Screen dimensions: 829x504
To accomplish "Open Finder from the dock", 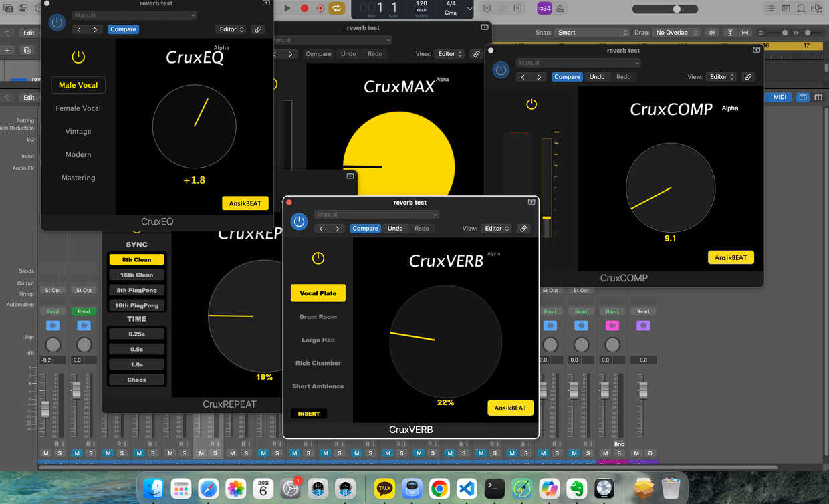I will (x=154, y=488).
